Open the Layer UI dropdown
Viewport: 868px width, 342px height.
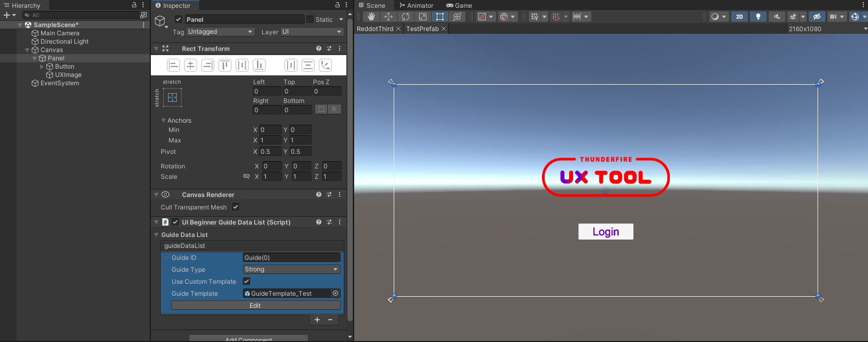pyautogui.click(x=312, y=32)
